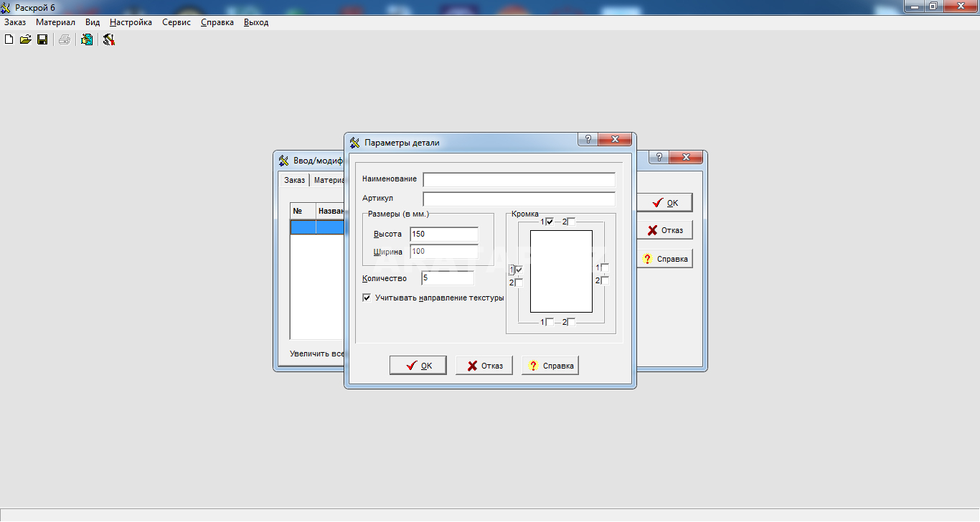Screen dimensions: 980x522
Task: Open the Материал menu
Action: click(x=55, y=22)
